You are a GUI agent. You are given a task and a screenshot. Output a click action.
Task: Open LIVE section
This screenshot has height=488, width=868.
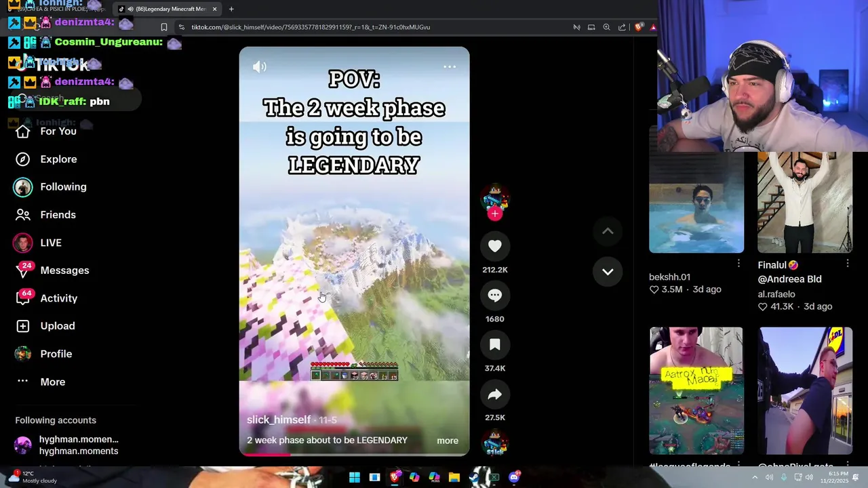pyautogui.click(x=38, y=243)
